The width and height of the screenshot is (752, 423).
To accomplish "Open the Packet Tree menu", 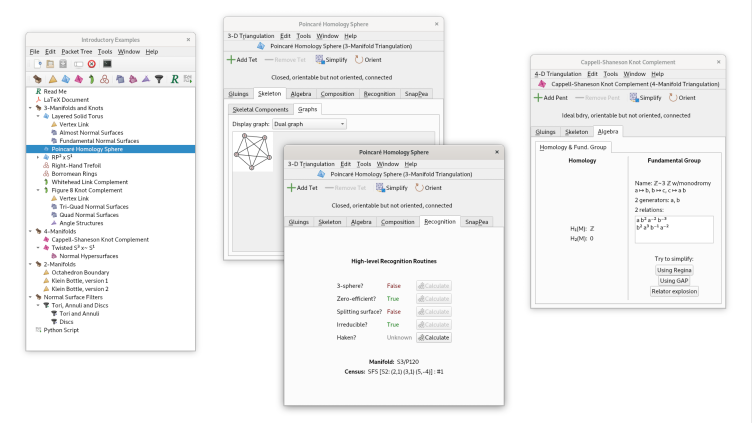I will pos(75,51).
